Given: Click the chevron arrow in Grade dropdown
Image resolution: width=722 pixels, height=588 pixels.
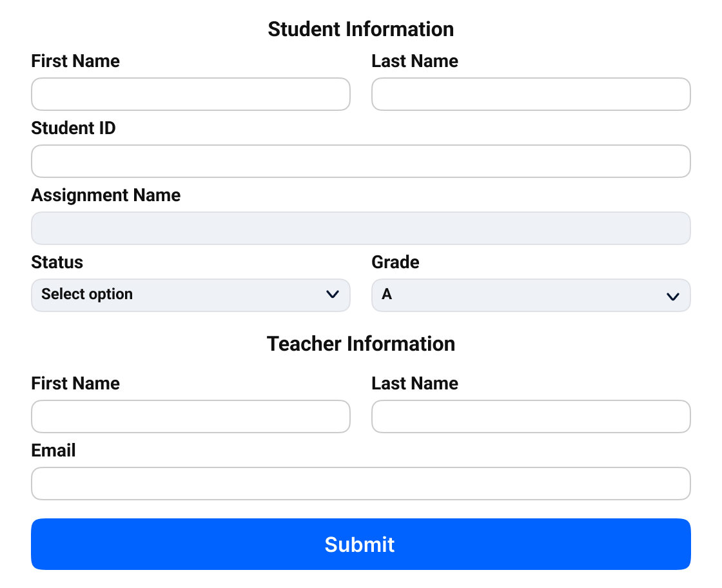Looking at the screenshot, I should [673, 297].
